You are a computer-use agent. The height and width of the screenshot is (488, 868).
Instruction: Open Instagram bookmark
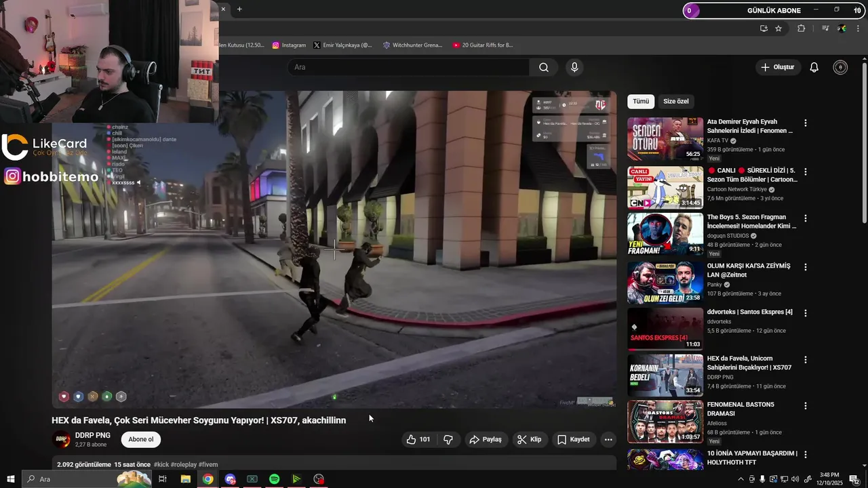click(289, 45)
